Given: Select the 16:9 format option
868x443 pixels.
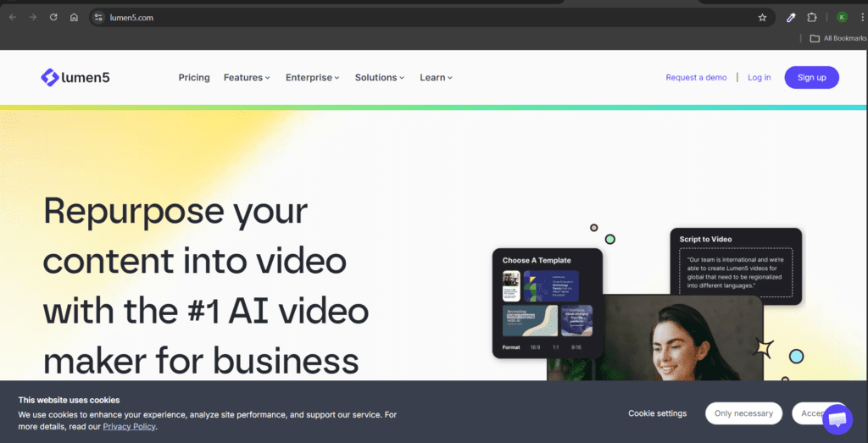Looking at the screenshot, I should tap(535, 347).
